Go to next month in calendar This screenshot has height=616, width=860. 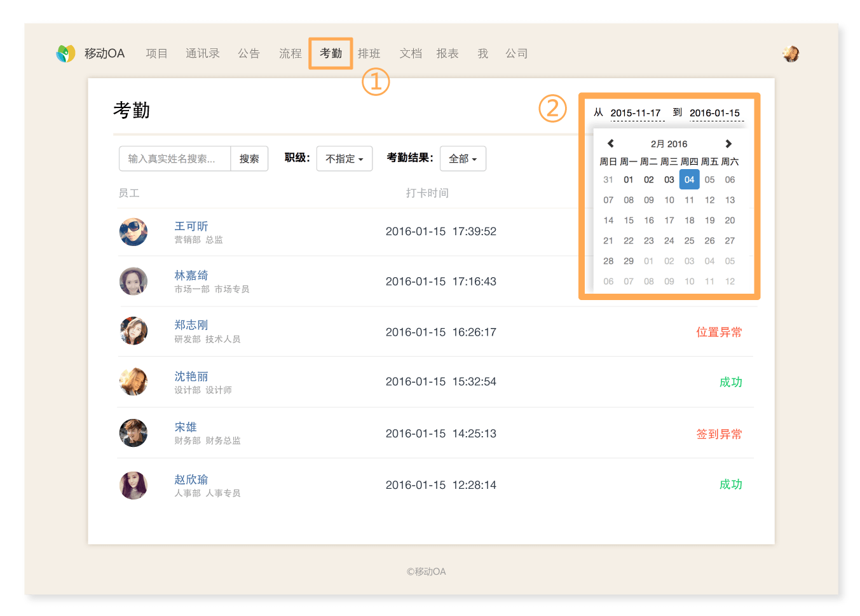coord(728,144)
